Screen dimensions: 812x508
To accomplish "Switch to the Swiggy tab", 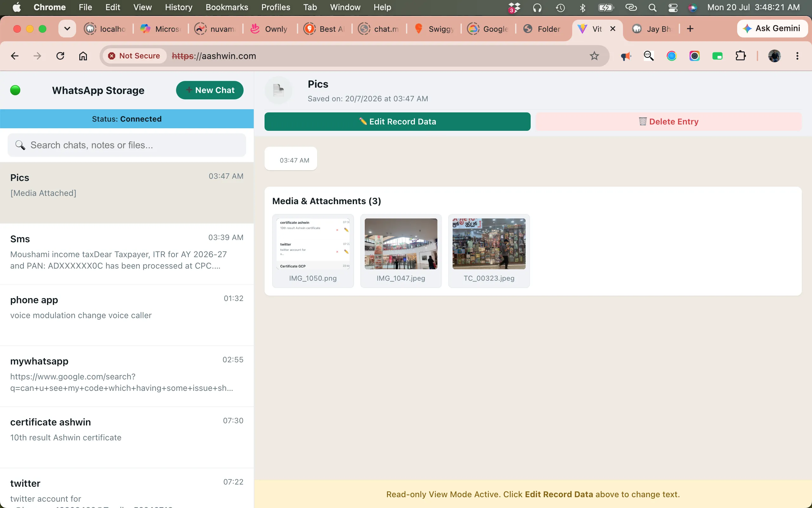I will click(x=433, y=29).
